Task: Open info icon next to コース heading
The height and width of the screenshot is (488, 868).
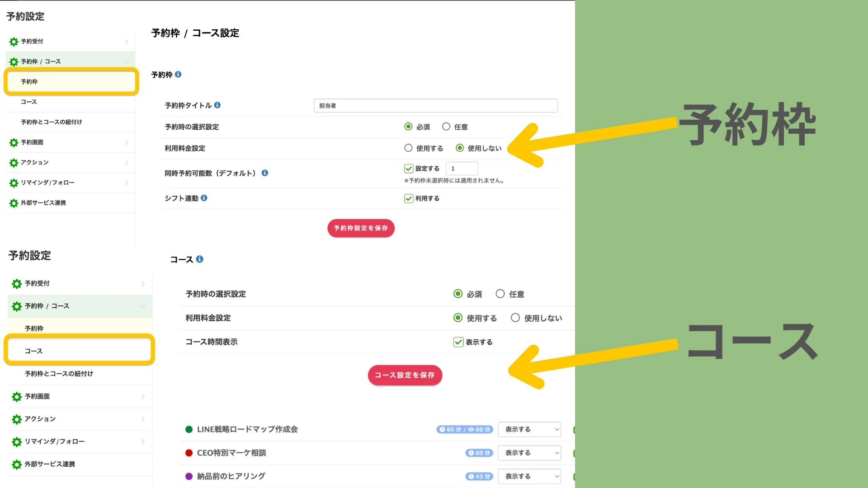Action: pyautogui.click(x=199, y=259)
